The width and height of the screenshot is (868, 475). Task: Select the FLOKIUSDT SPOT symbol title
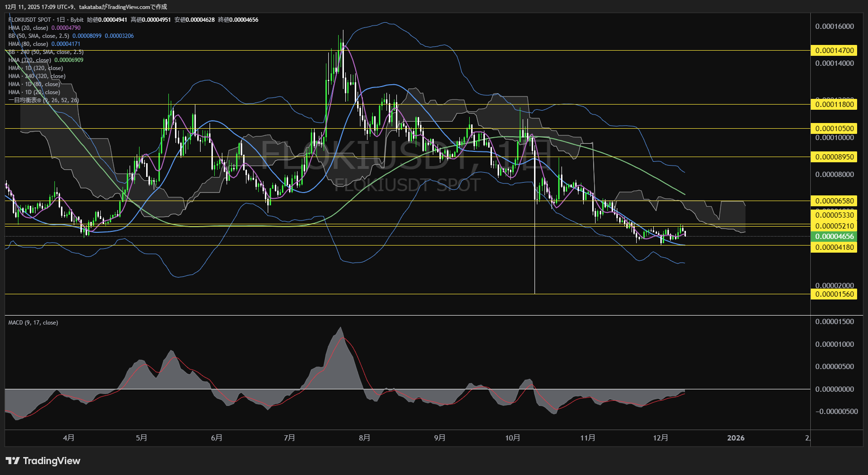coord(30,20)
